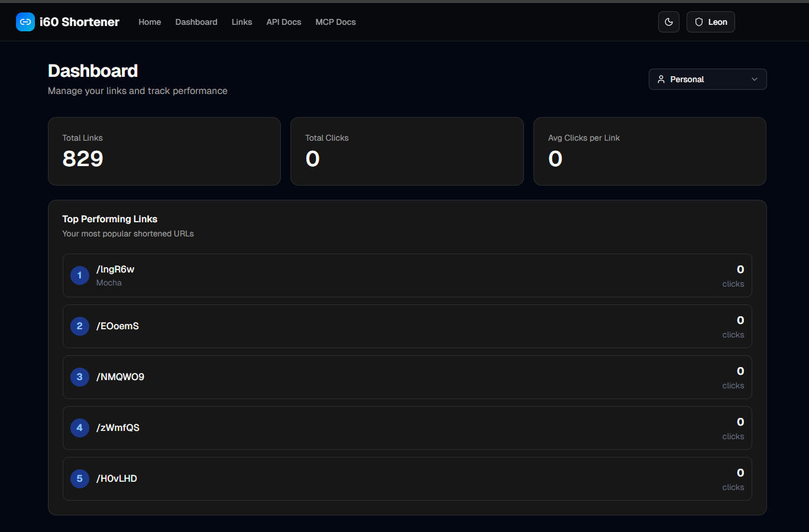Viewport: 809px width, 532px height.
Task: Open MCP Docs navigation link
Action: click(335, 22)
